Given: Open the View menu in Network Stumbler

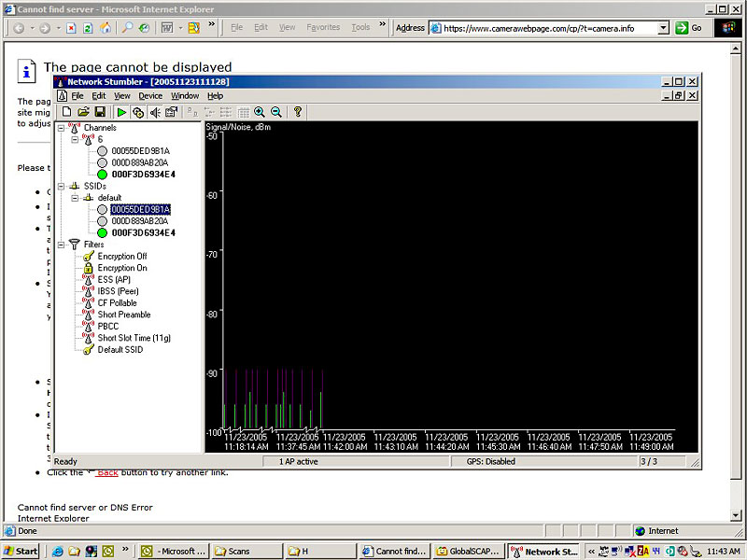Looking at the screenshot, I should tap(122, 96).
